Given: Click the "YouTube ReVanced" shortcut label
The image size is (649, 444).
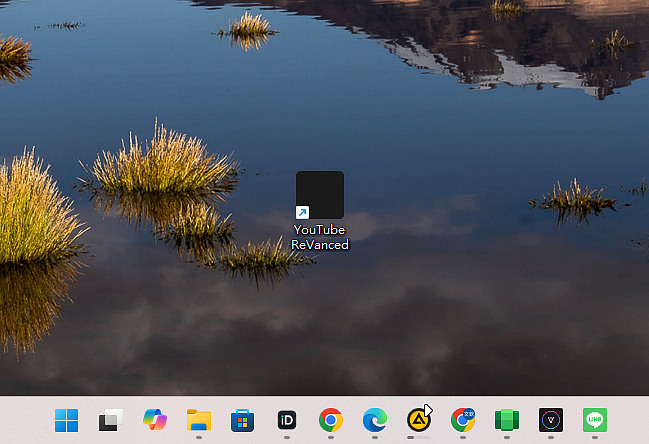Looking at the screenshot, I should (x=320, y=237).
